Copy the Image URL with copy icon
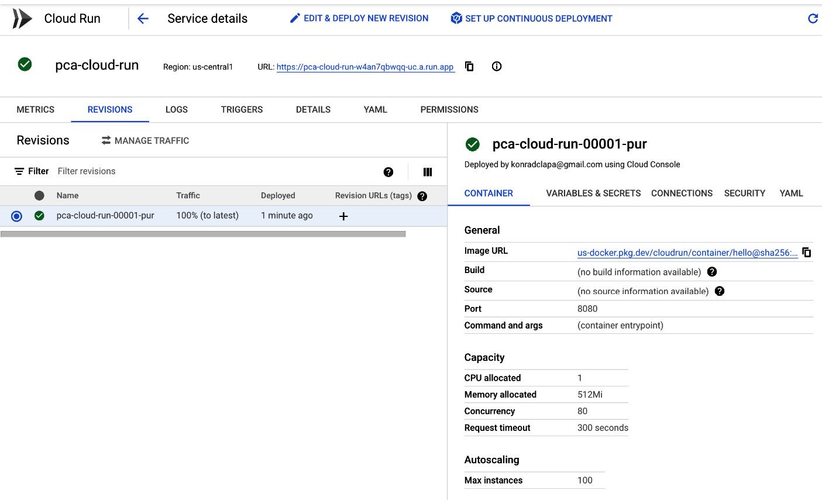Viewport: 822px width, 504px height. pyautogui.click(x=807, y=252)
